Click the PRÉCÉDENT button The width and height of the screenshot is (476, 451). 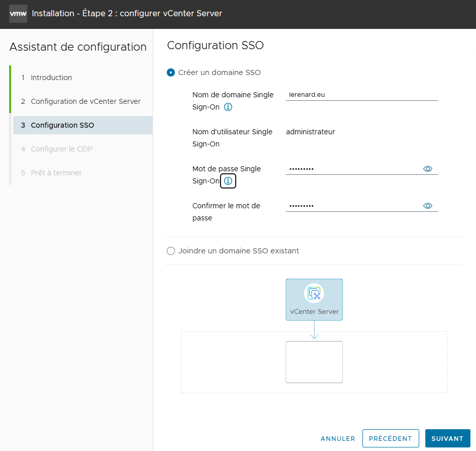click(390, 438)
